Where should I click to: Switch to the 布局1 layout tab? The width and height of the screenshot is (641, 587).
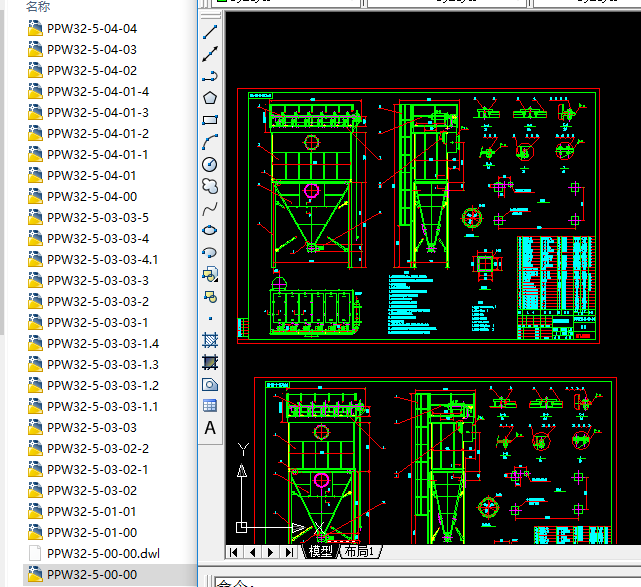pos(360,551)
